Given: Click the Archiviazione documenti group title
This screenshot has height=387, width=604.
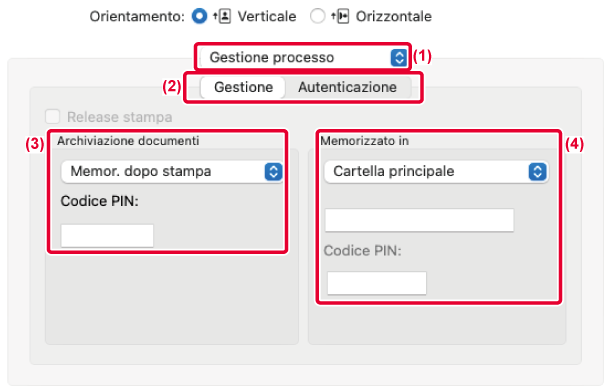Looking at the screenshot, I should click(x=128, y=141).
